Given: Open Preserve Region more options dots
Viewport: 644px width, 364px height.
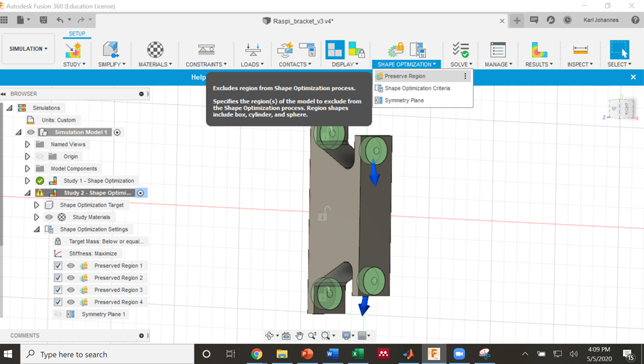Looking at the screenshot, I should 465,76.
